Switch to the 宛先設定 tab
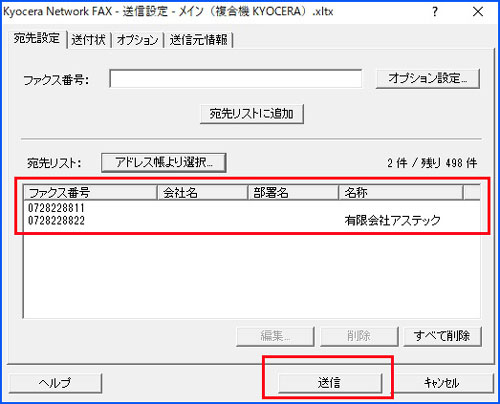The height and width of the screenshot is (404, 500). coord(37,39)
